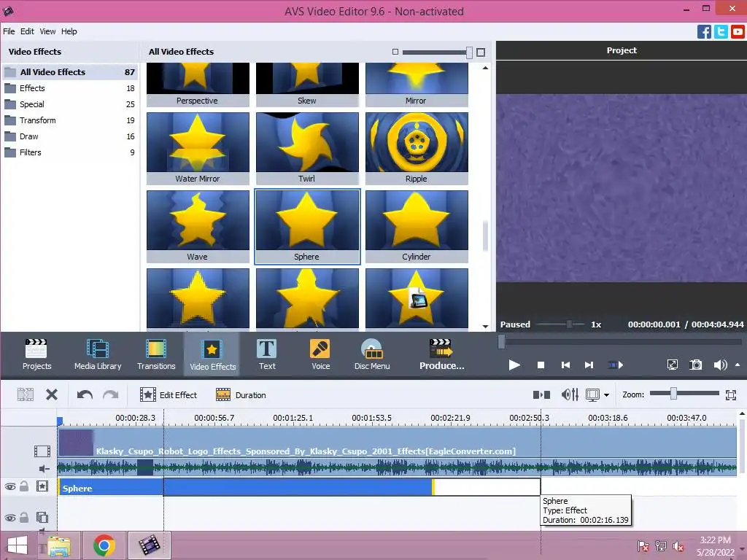
Task: Click the Duration button
Action: click(241, 394)
